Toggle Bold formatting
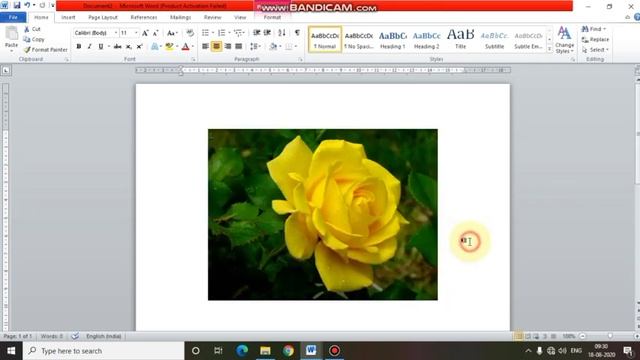Screen dimensions: 640x360 pos(78,47)
